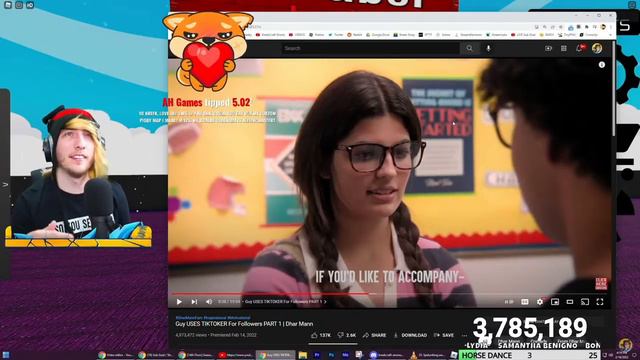Open Adobe Premiere Pro from taskbar
640x360 pixels.
(x=317, y=355)
